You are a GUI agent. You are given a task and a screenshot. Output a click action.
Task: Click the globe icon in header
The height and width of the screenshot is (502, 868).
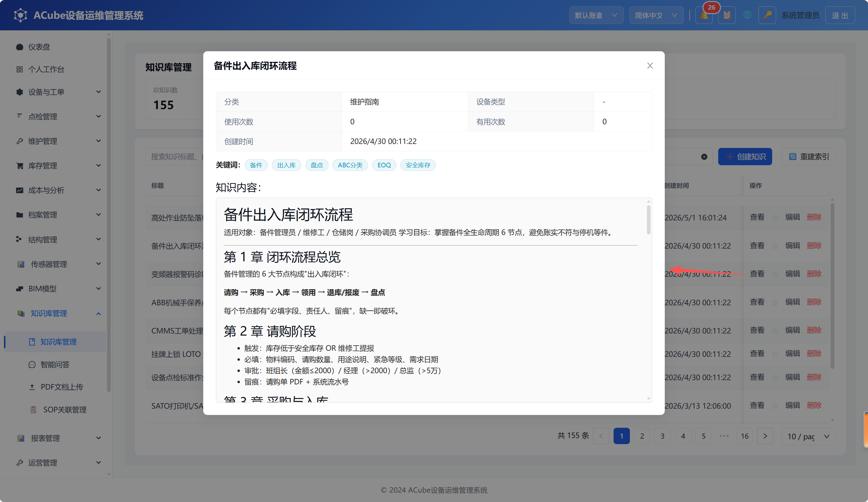[x=747, y=15]
